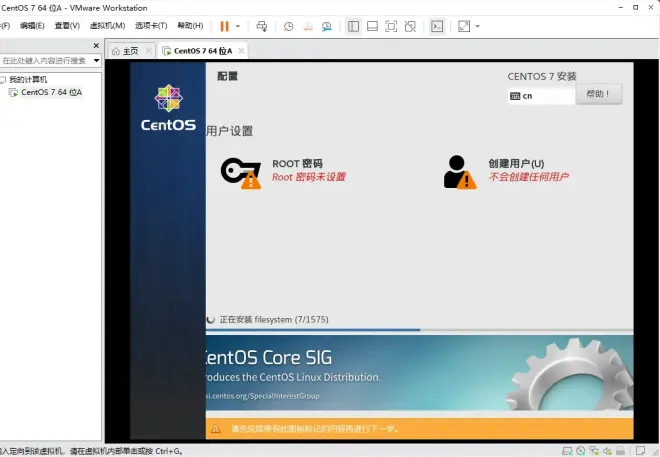Pause the virtual machine with the suspend button
660x457 pixels.
(x=224, y=27)
